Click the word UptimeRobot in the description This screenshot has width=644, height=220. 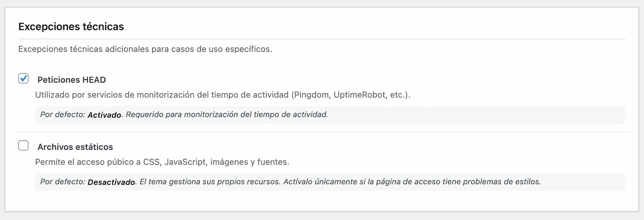pos(359,95)
